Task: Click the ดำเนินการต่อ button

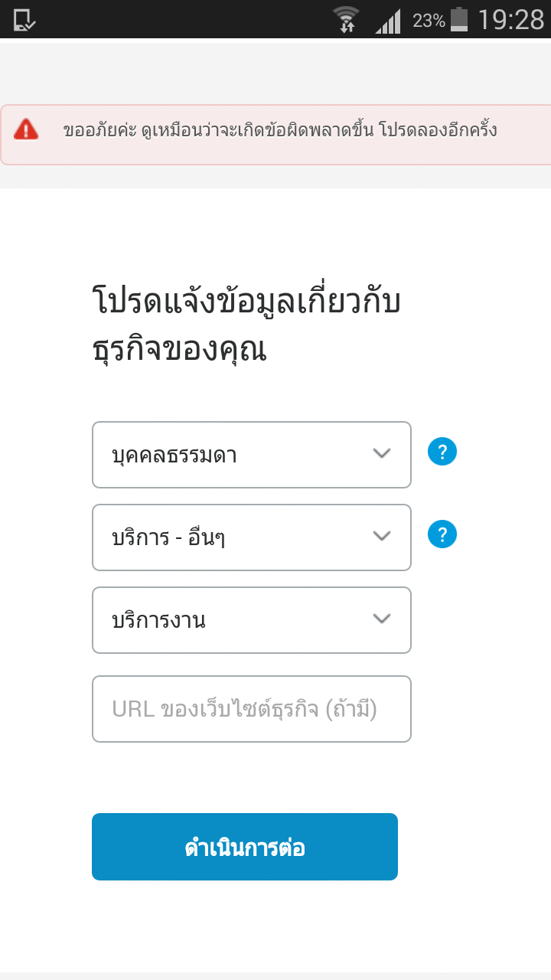Action: tap(245, 847)
